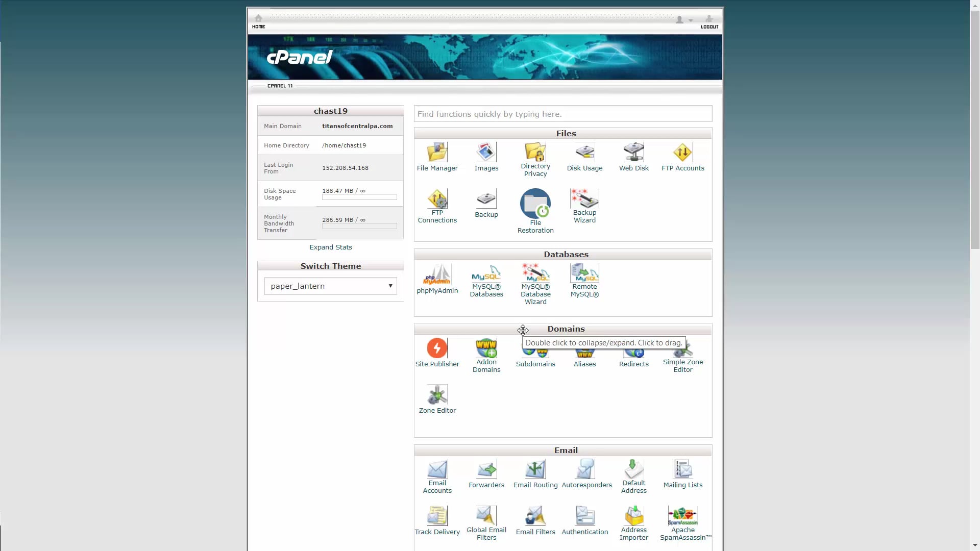Open Web Disk
Viewport: 980px width, 551px height.
(633, 157)
